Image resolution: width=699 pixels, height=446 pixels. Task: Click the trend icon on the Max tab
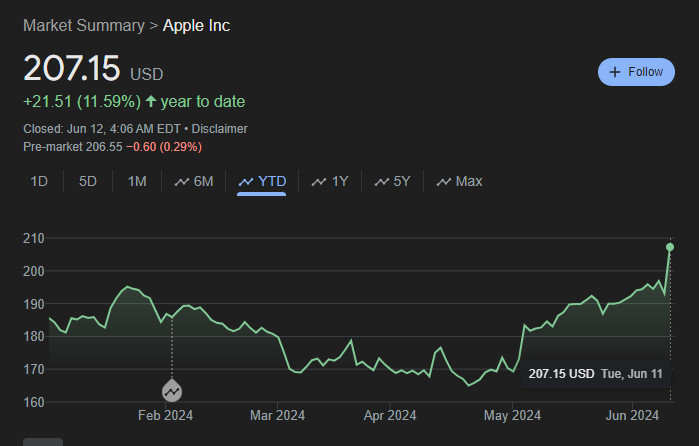point(444,182)
